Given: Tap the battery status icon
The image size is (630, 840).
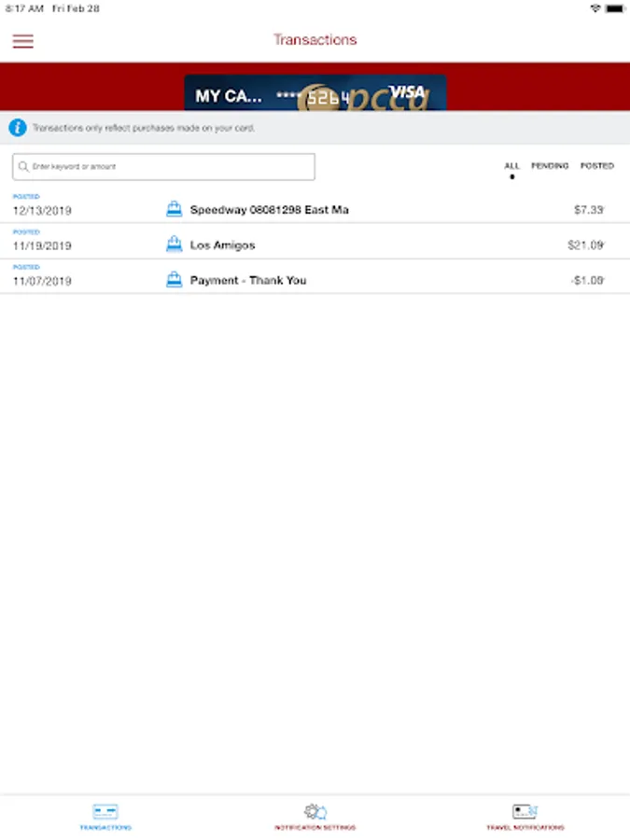Looking at the screenshot, I should [x=615, y=8].
